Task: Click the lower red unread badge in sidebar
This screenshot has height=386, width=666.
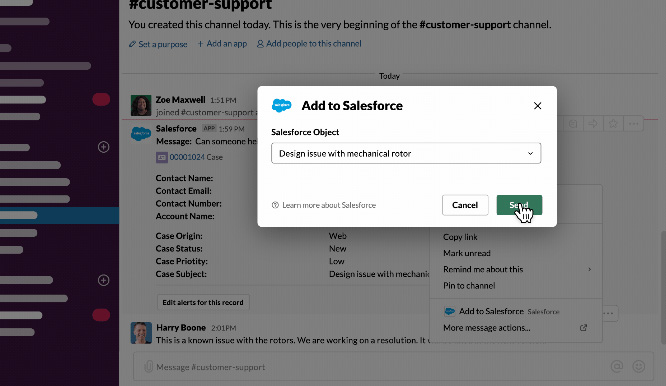Action: 101,315
